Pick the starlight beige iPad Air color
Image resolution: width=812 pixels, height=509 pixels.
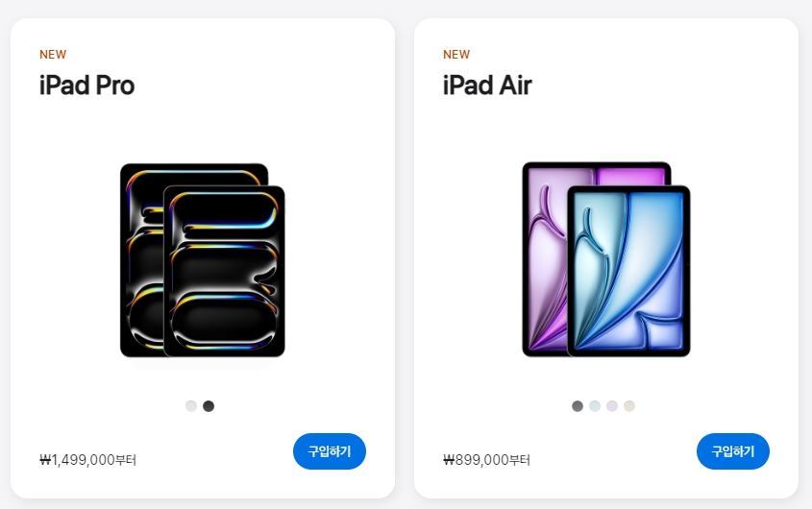coord(629,406)
